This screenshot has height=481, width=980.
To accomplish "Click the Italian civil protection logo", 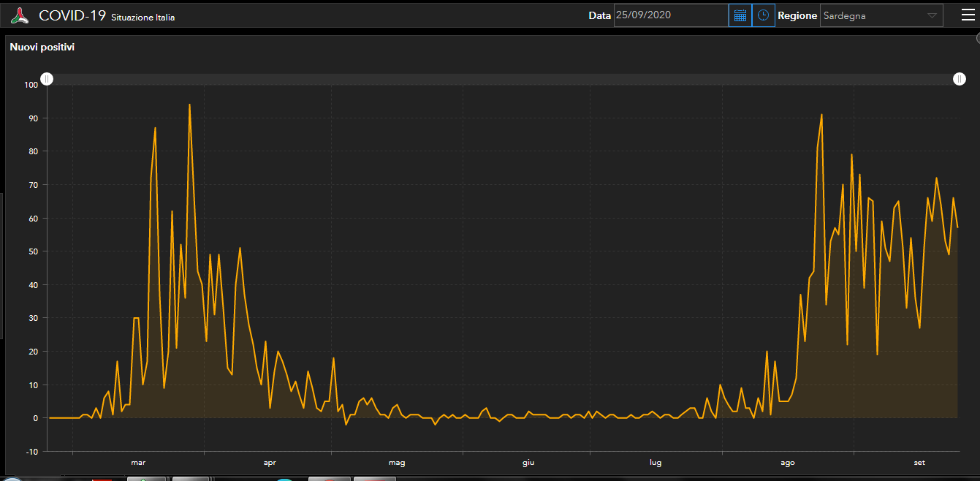I will (x=20, y=15).
